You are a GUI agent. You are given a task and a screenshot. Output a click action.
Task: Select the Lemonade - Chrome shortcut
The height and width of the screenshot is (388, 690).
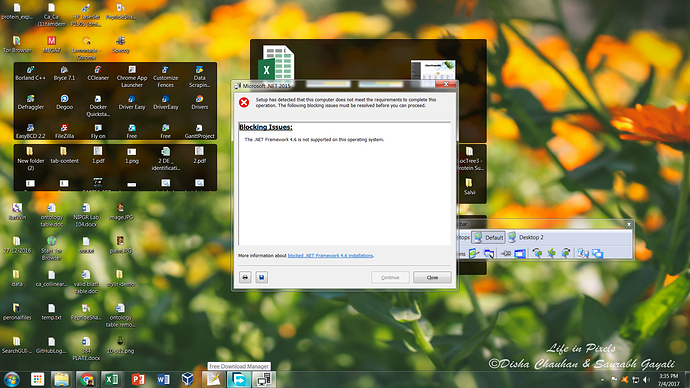click(x=86, y=48)
